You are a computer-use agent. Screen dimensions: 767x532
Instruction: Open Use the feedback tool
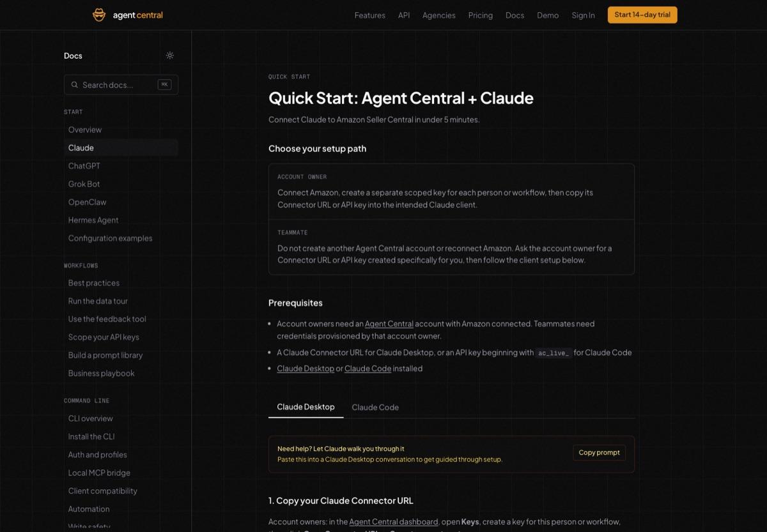(121, 319)
